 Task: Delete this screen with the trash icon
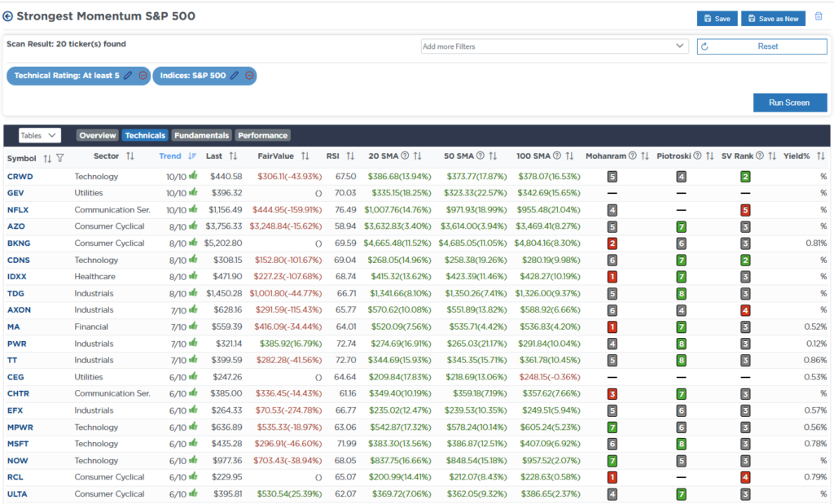[819, 16]
